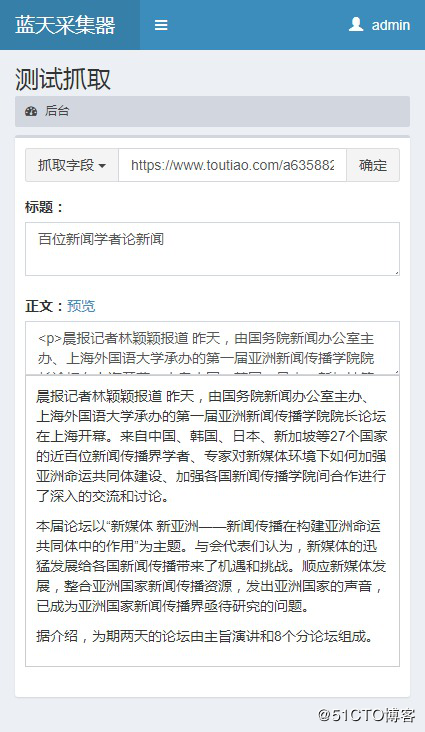Click the 预览 preview link
This screenshot has width=425, height=732.
pyautogui.click(x=81, y=306)
